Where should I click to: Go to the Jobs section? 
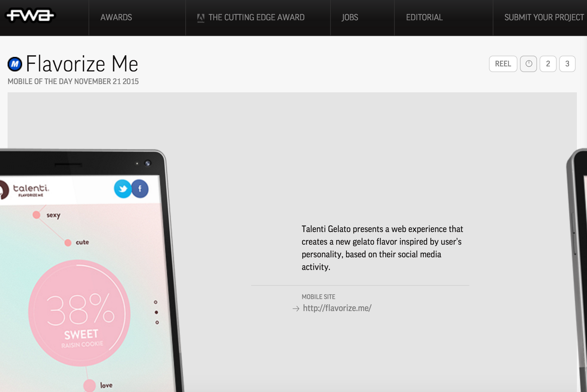350,17
